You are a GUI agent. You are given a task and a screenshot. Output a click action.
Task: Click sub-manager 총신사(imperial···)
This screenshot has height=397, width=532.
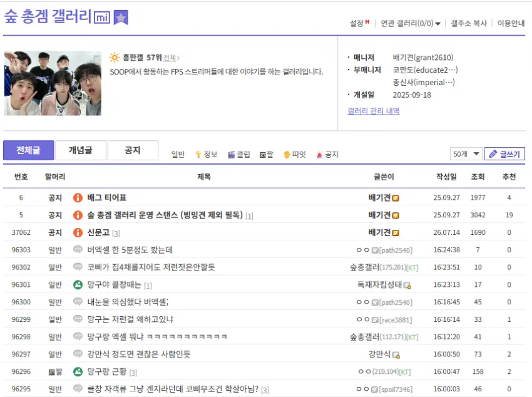424,83
